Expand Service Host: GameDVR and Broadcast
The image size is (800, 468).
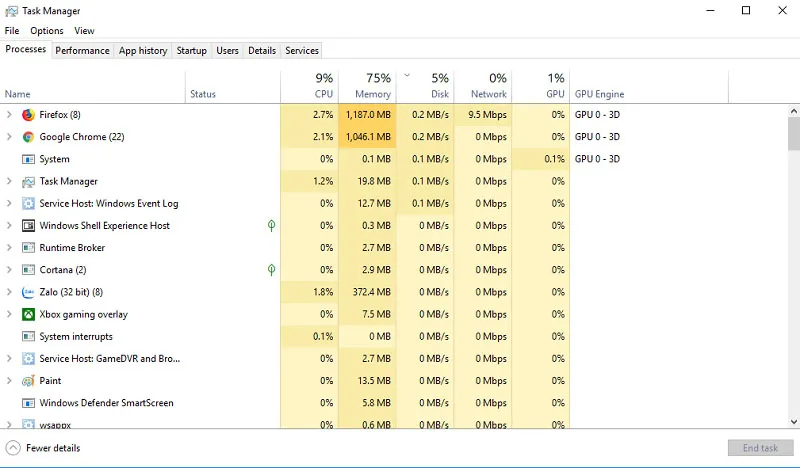(x=9, y=359)
